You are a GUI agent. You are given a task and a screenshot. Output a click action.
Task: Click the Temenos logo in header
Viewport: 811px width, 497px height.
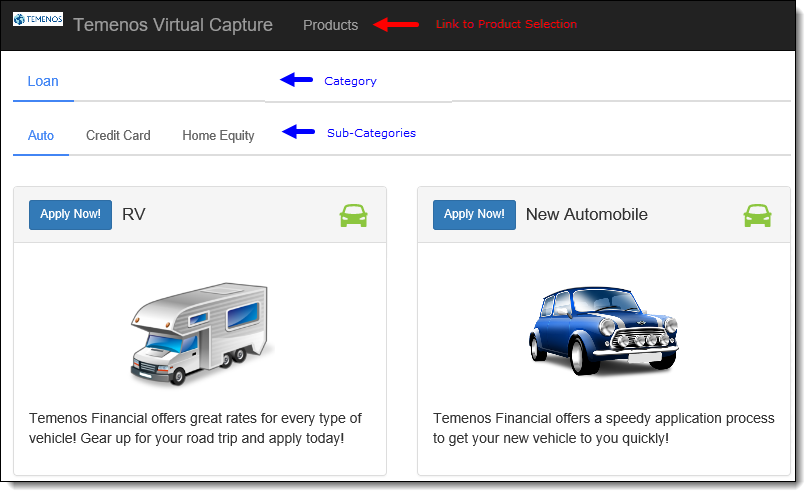point(38,19)
